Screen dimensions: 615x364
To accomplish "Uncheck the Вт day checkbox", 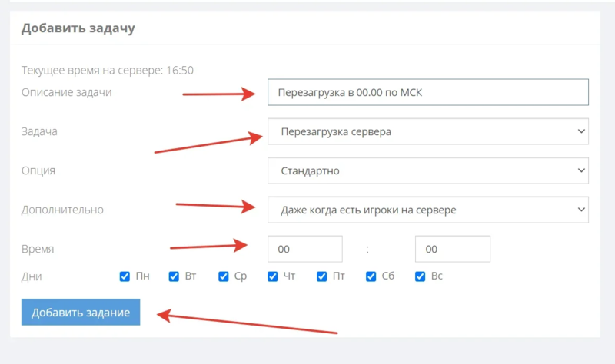I will (x=174, y=276).
